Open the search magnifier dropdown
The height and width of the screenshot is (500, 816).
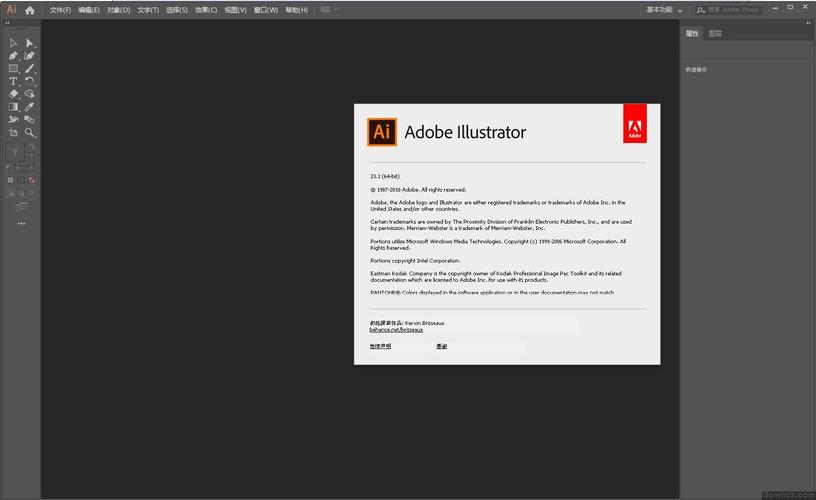[702, 10]
